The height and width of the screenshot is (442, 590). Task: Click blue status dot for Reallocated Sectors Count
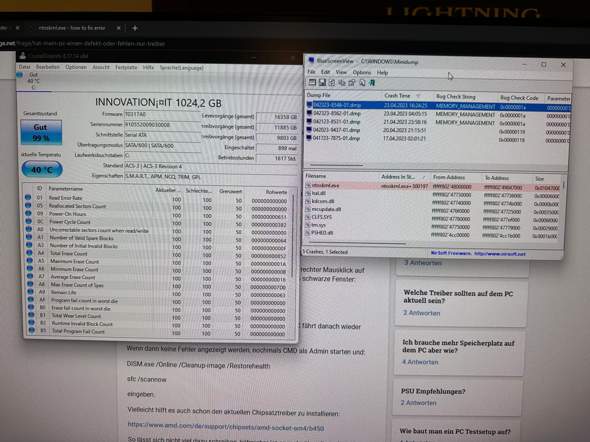pyautogui.click(x=28, y=205)
